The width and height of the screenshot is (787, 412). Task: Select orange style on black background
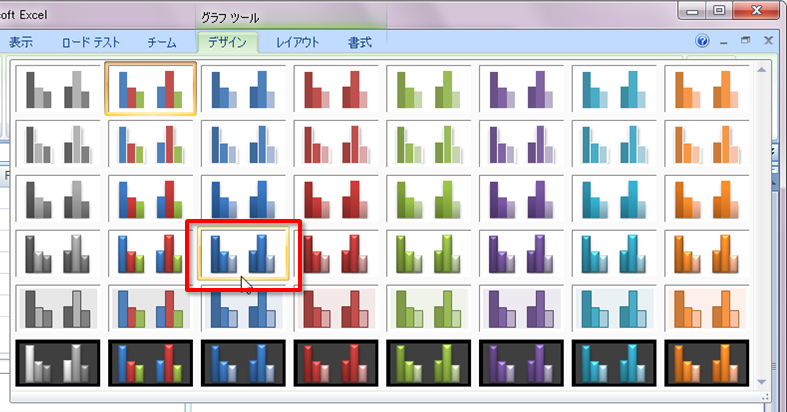pyautogui.click(x=707, y=363)
